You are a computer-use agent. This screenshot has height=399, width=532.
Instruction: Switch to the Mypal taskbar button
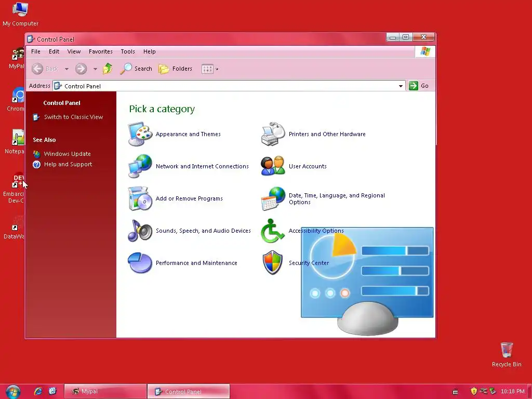point(105,392)
